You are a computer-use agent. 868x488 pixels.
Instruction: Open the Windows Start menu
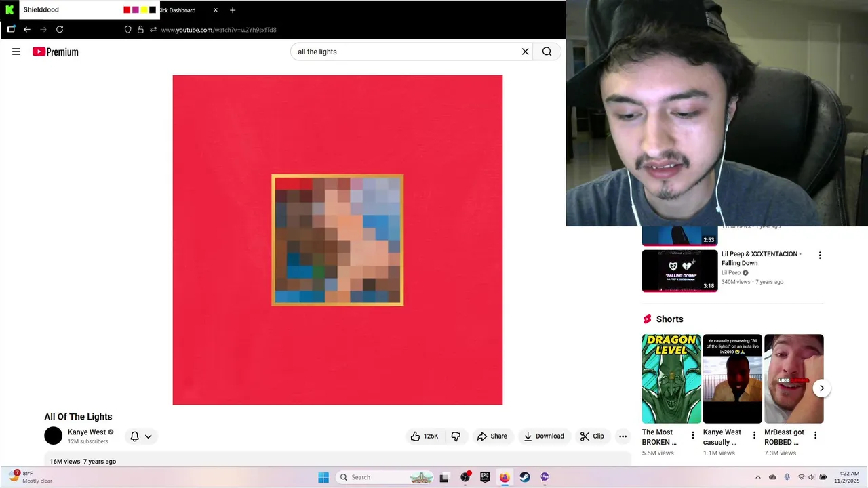(x=323, y=477)
